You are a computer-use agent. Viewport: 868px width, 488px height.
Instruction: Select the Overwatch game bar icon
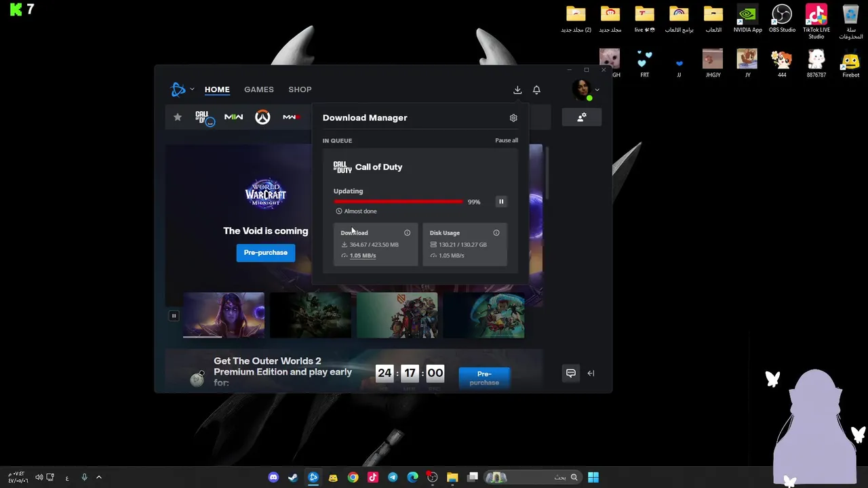(x=262, y=117)
